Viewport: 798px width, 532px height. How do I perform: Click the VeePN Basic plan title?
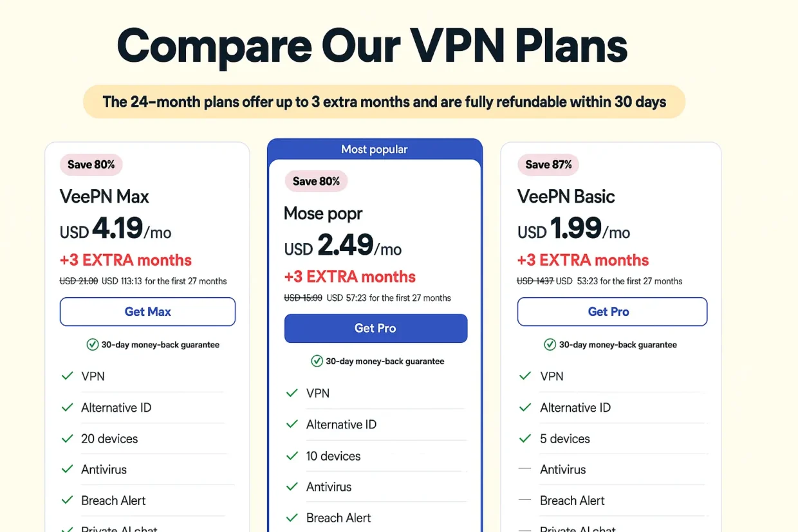(x=566, y=196)
